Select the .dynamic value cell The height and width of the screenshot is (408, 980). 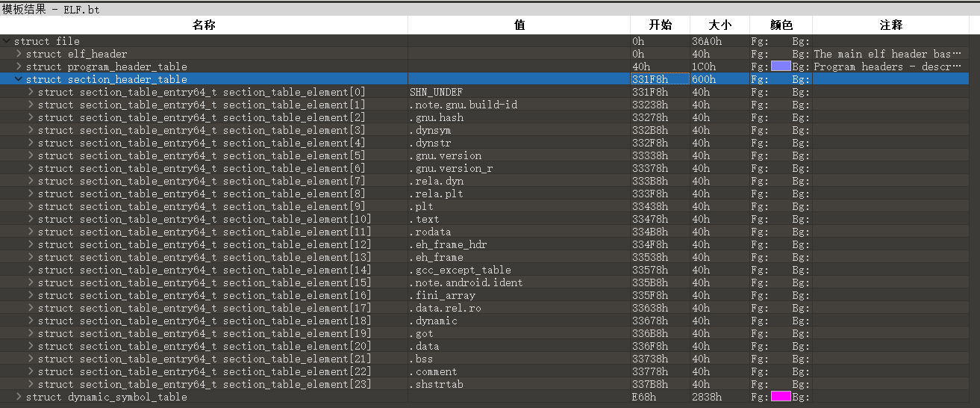point(434,321)
